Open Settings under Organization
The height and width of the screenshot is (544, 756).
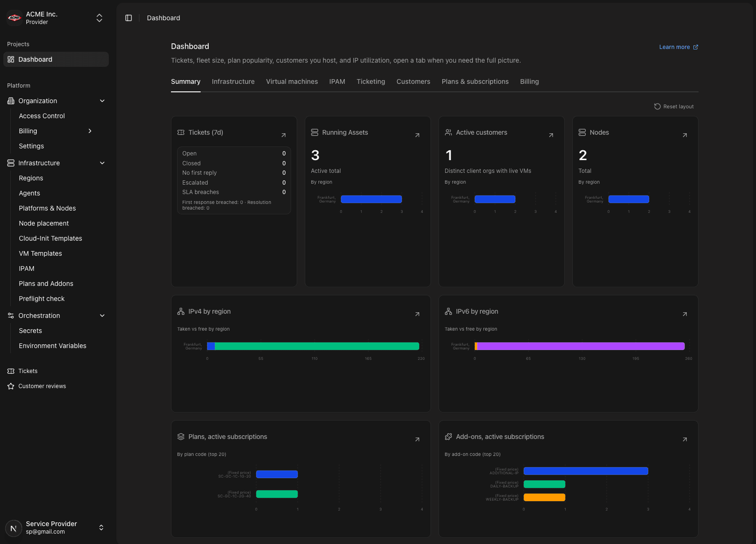(x=32, y=146)
